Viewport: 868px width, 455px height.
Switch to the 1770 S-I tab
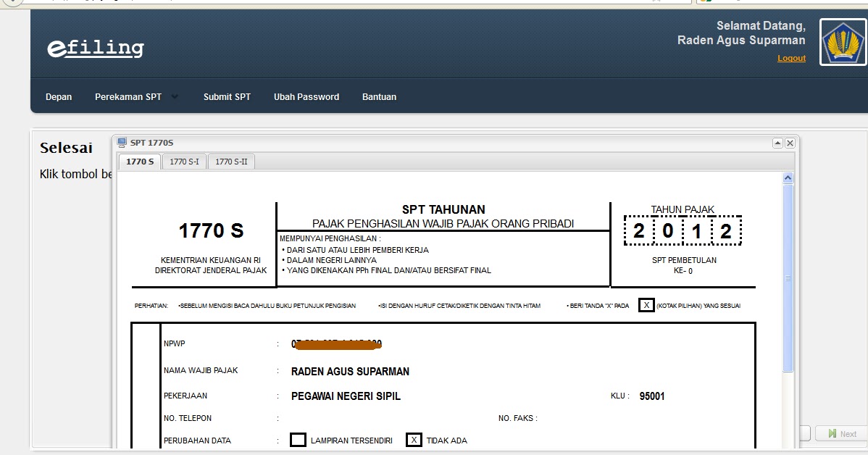pos(184,162)
